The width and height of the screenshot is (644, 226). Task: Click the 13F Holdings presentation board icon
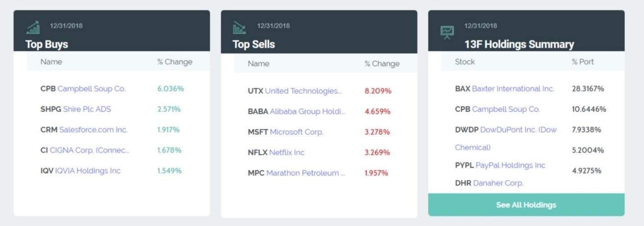tap(447, 31)
